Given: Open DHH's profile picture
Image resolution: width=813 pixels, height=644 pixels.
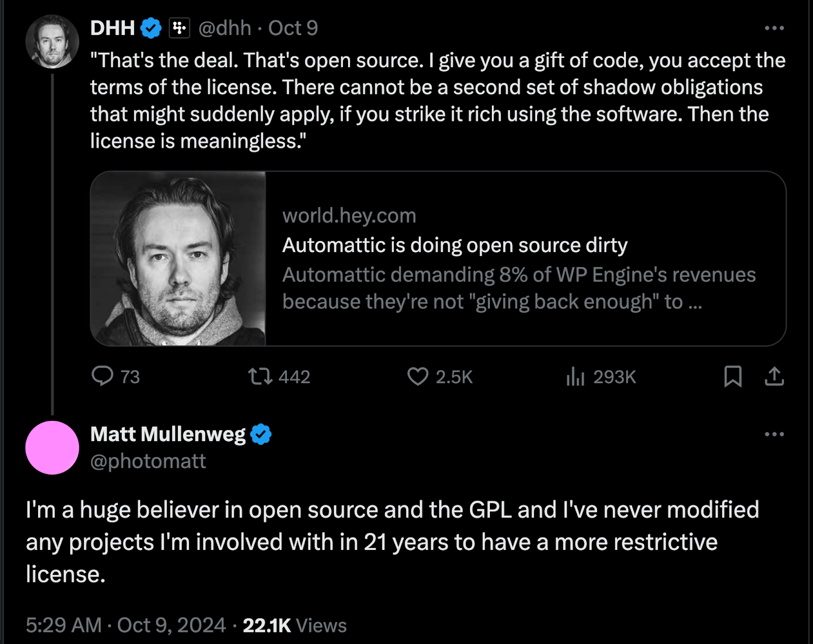Looking at the screenshot, I should tap(52, 42).
